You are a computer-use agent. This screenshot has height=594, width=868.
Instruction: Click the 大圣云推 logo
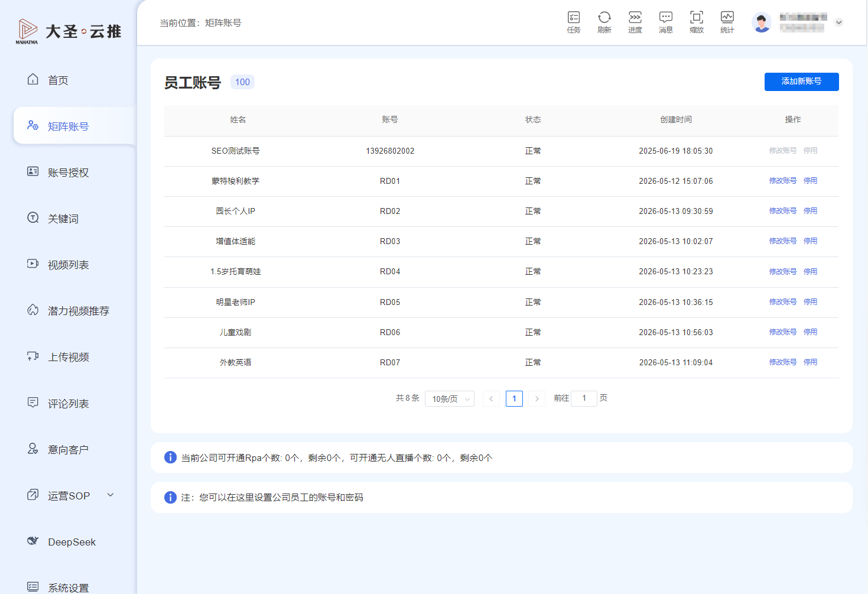69,31
